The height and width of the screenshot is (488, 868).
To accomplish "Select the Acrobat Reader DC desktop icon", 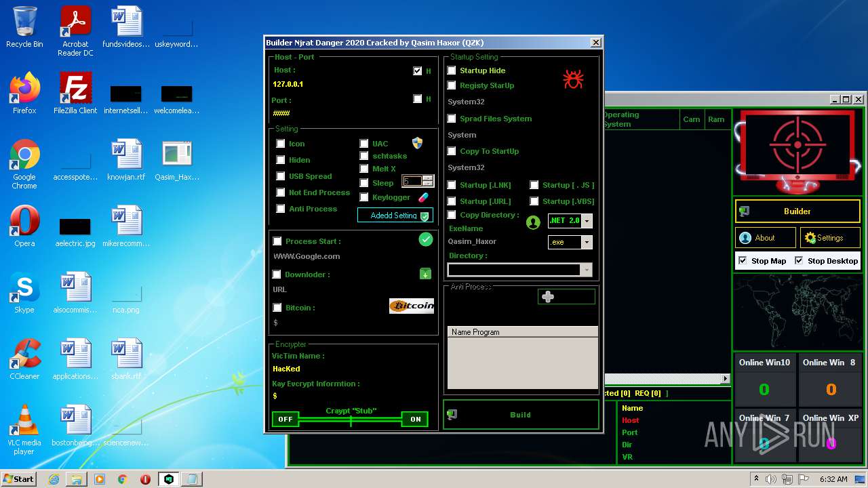I will point(75,31).
